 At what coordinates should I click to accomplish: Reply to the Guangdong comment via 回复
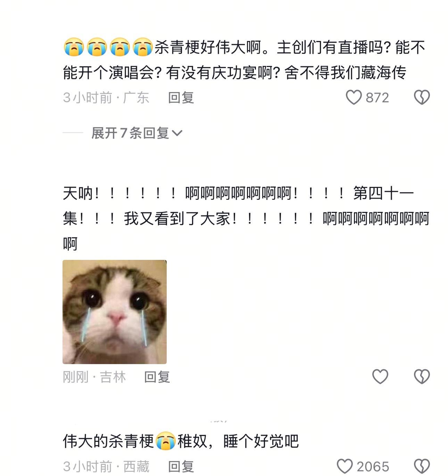click(181, 98)
